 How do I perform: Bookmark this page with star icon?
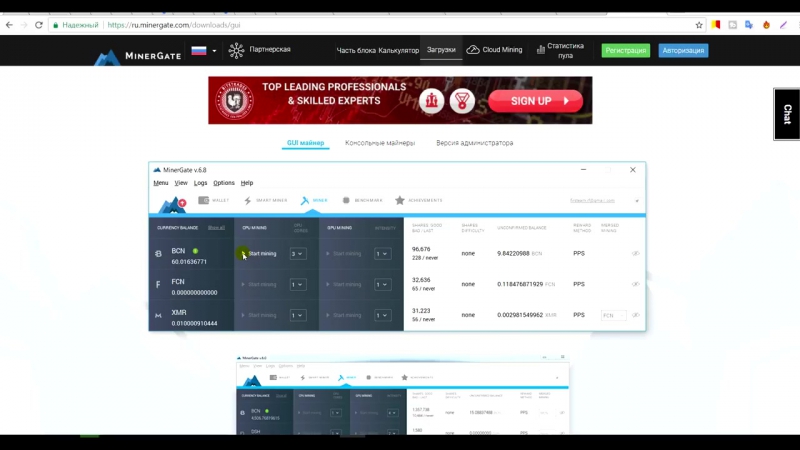pos(699,25)
